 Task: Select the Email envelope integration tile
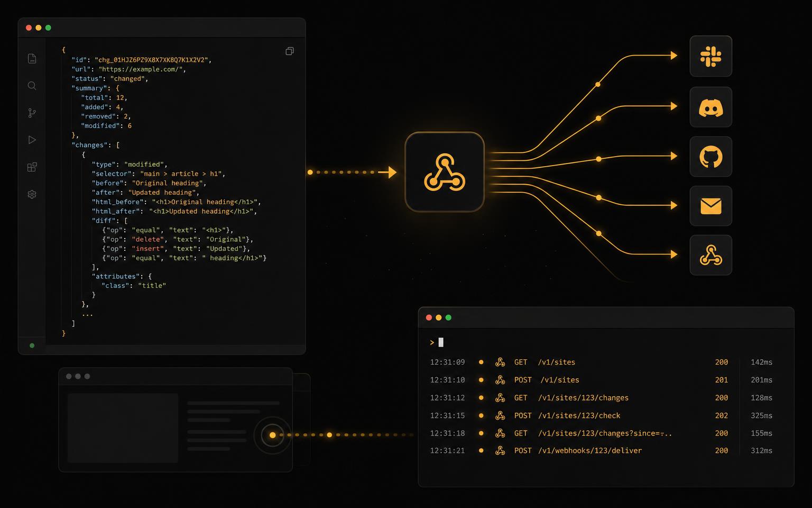tap(711, 206)
